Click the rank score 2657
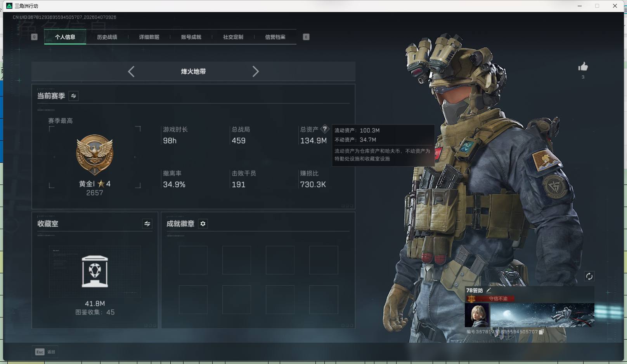 (95, 193)
